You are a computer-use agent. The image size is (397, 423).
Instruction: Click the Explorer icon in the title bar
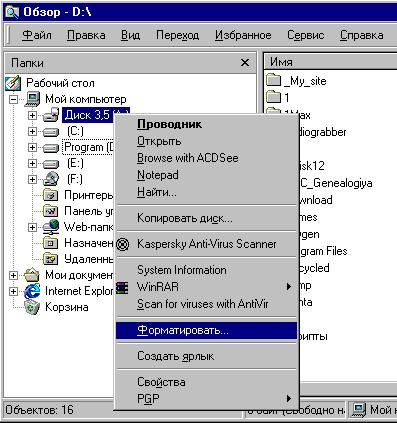12,12
